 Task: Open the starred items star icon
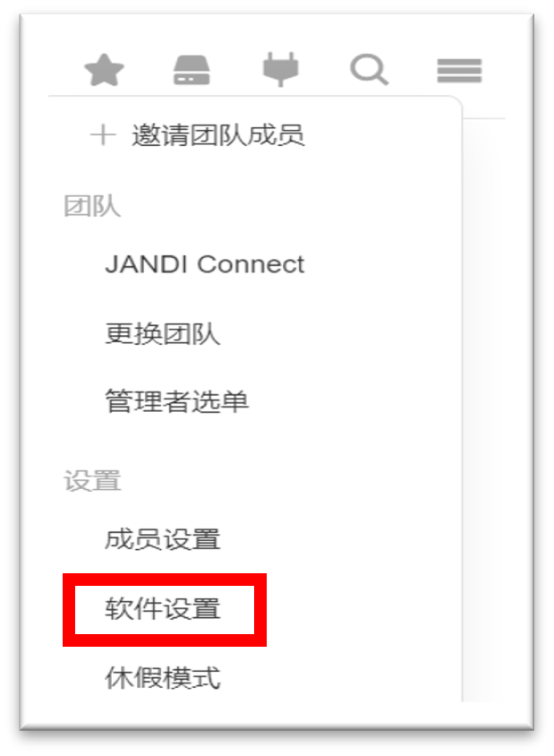104,70
